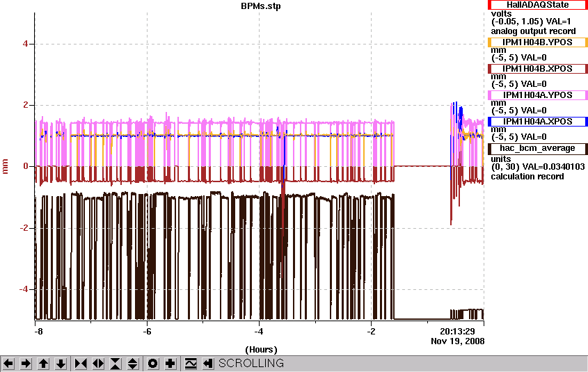Screen dimensions: 588x372
Task: Click the SCROLLING status text
Action: point(251,364)
